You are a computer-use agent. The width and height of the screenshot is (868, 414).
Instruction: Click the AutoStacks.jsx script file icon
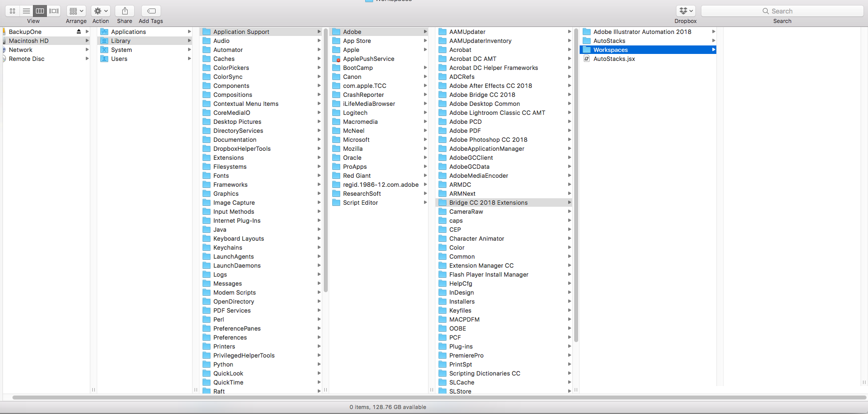pyautogui.click(x=587, y=59)
